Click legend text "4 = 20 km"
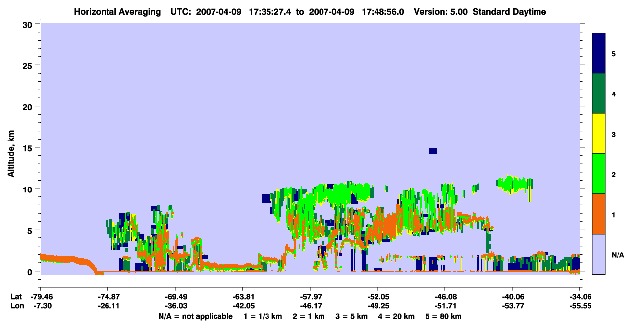 click(396, 316)
